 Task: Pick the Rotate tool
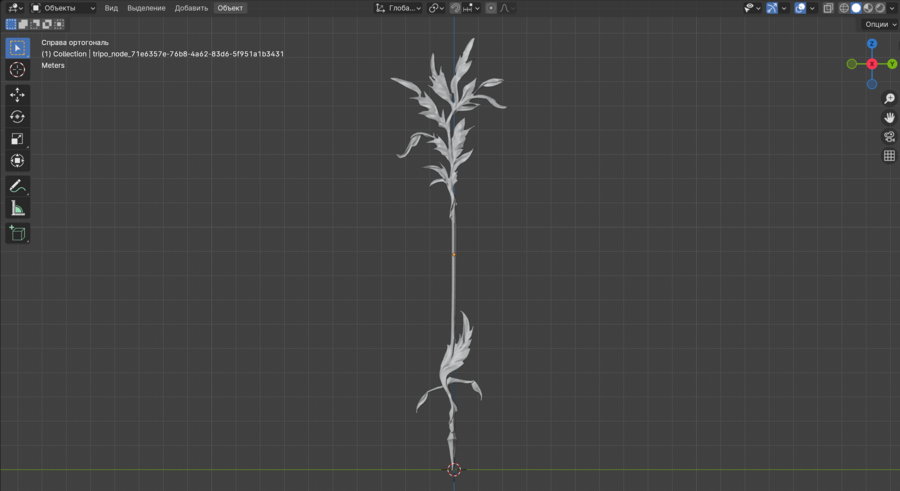click(x=18, y=117)
